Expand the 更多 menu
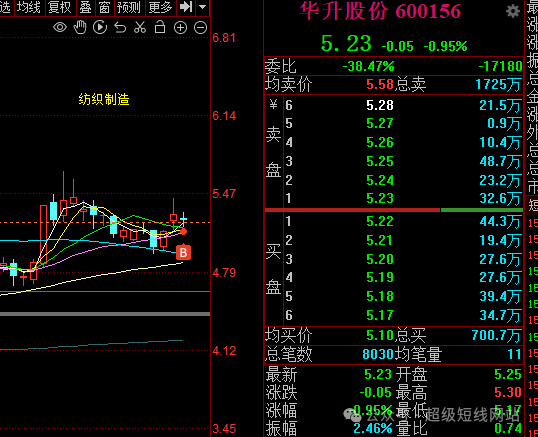Screen dimensions: 538x437 point(161,7)
